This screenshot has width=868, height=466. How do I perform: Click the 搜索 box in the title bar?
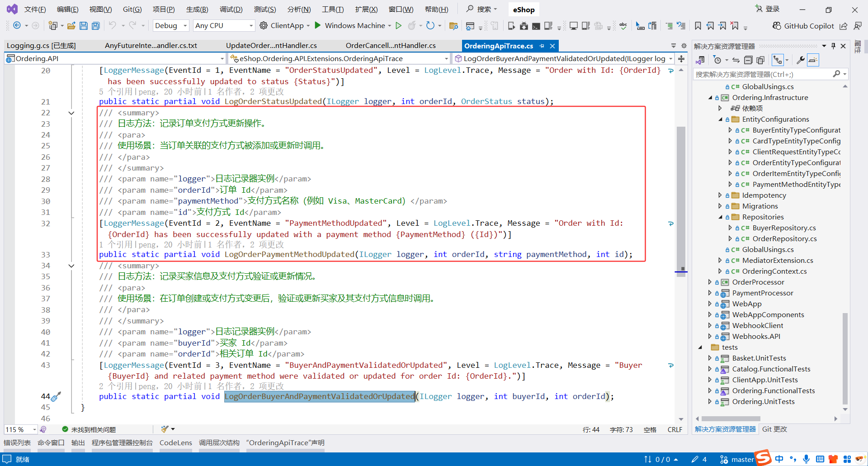click(482, 9)
